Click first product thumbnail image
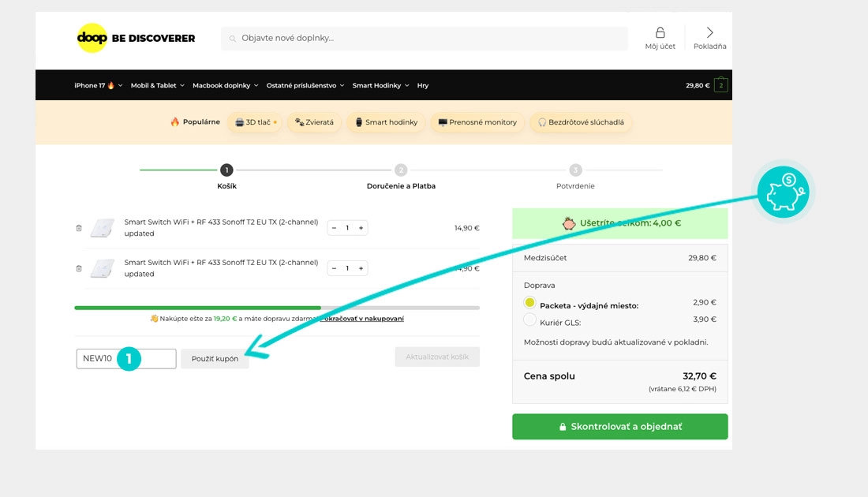The width and height of the screenshot is (868, 497). click(x=103, y=228)
